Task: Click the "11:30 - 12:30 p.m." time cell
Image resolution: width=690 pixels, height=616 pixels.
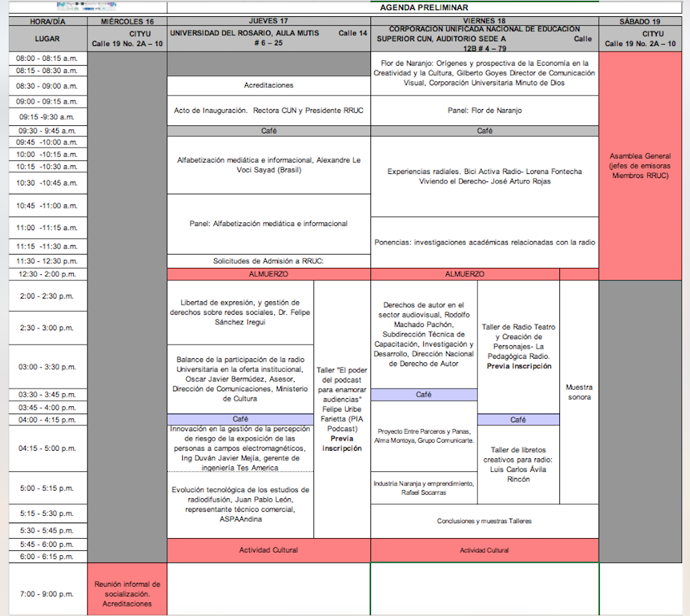Action: point(47,261)
